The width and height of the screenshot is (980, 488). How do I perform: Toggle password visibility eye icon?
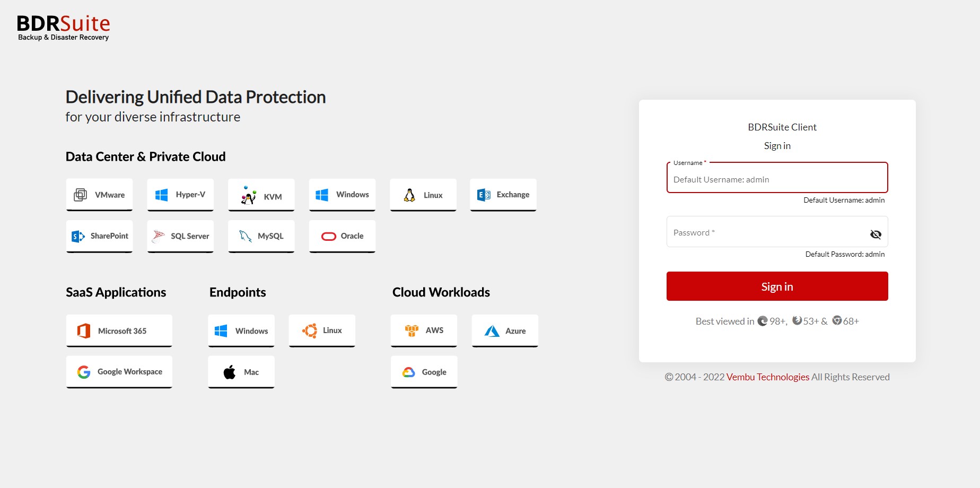click(x=876, y=234)
